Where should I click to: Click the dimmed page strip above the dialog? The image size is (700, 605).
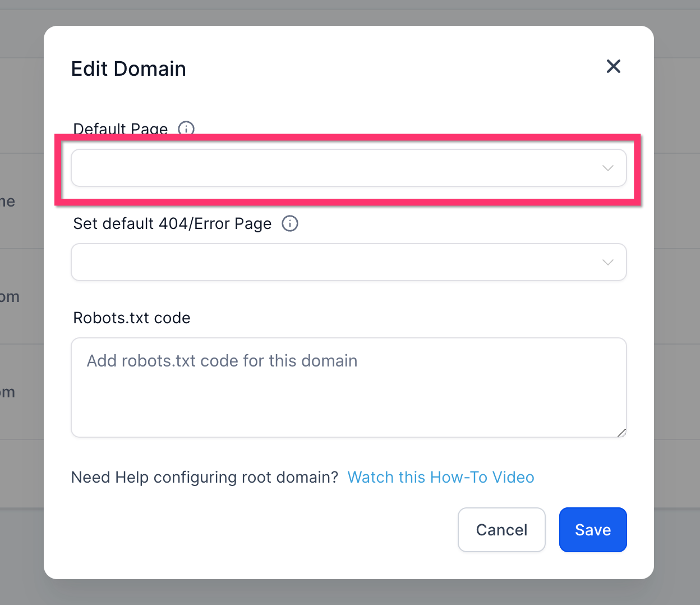(x=348, y=12)
